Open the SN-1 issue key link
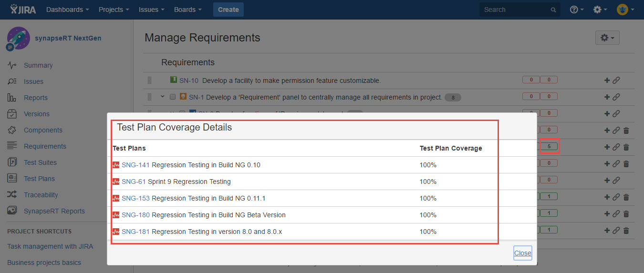This screenshot has height=273, width=644. point(197,97)
